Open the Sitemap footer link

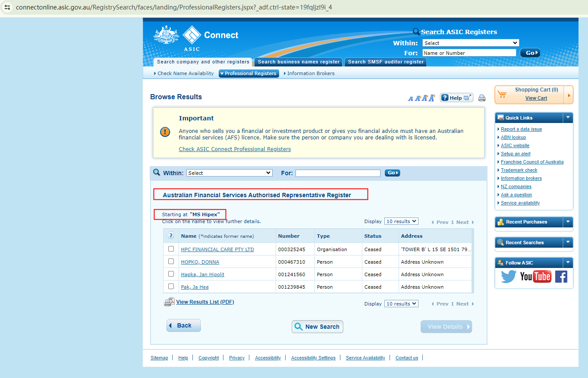159,358
